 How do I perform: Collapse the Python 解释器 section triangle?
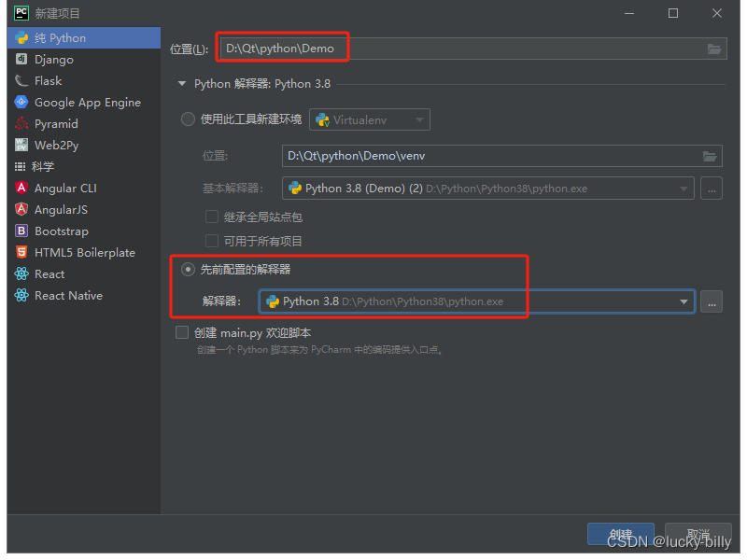(182, 84)
